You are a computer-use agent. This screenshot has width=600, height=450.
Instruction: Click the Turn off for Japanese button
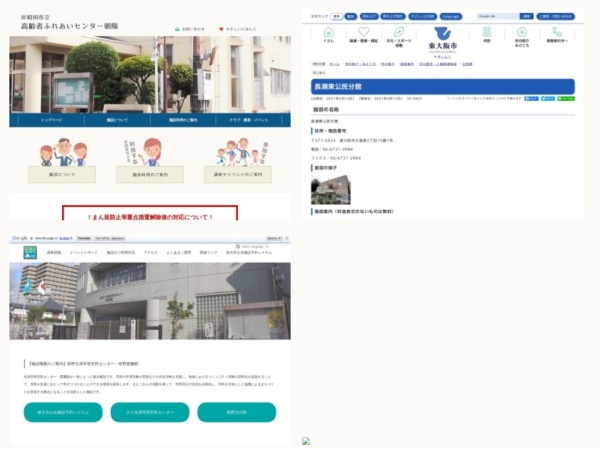pyautogui.click(x=110, y=238)
